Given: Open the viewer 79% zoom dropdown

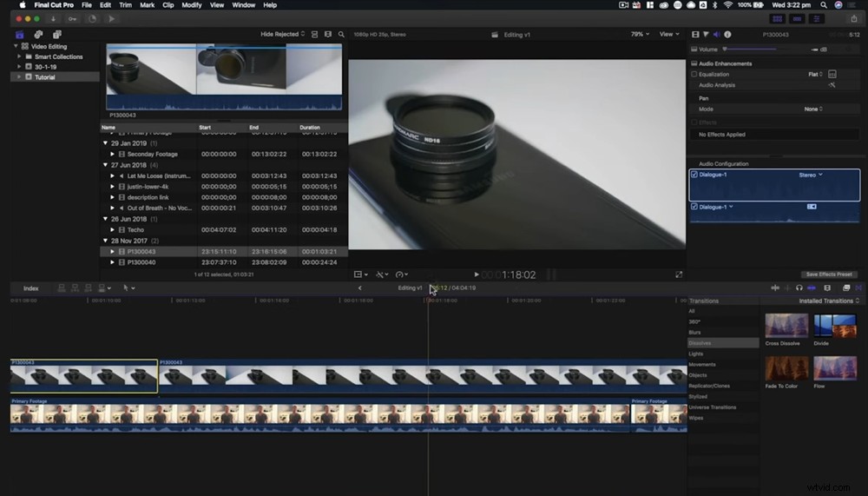Looking at the screenshot, I should 640,35.
